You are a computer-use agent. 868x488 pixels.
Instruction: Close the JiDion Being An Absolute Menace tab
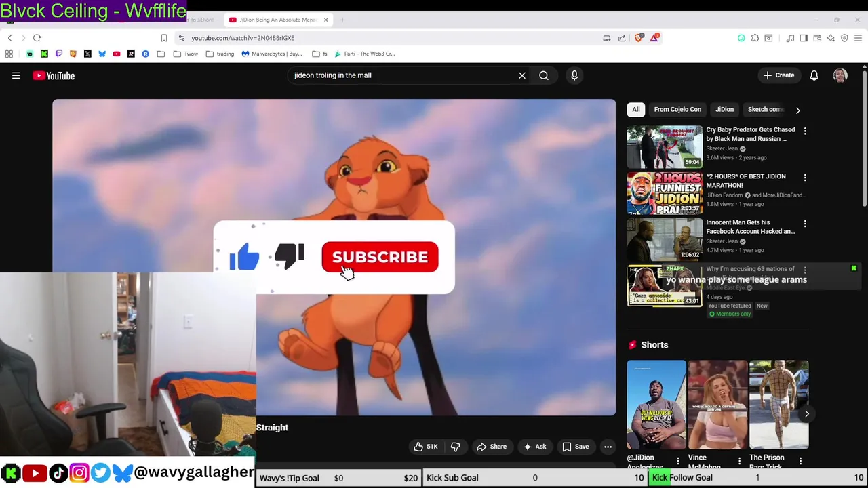coord(325,20)
